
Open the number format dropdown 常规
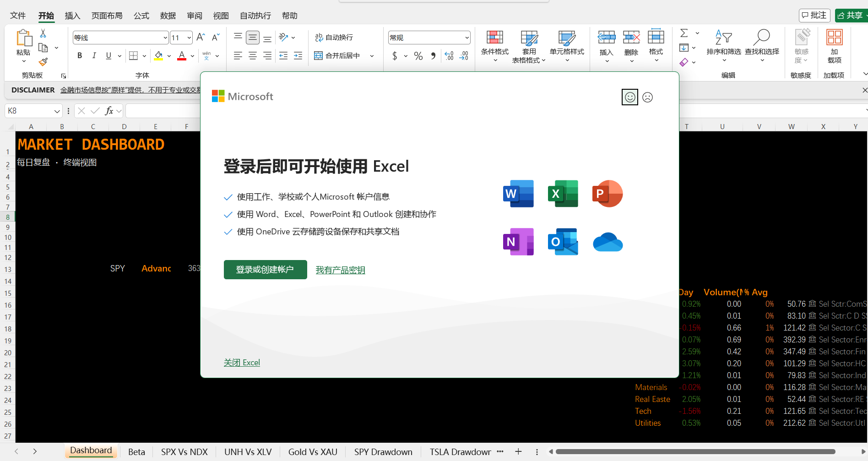467,38
